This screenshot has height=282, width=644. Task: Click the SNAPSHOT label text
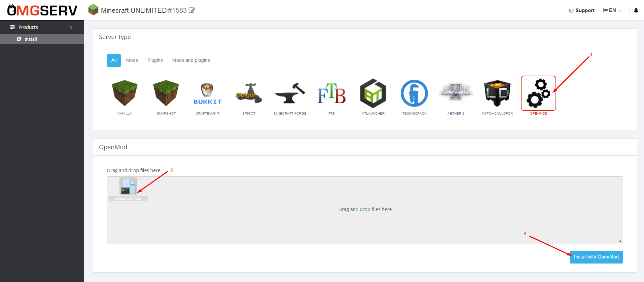tap(166, 114)
